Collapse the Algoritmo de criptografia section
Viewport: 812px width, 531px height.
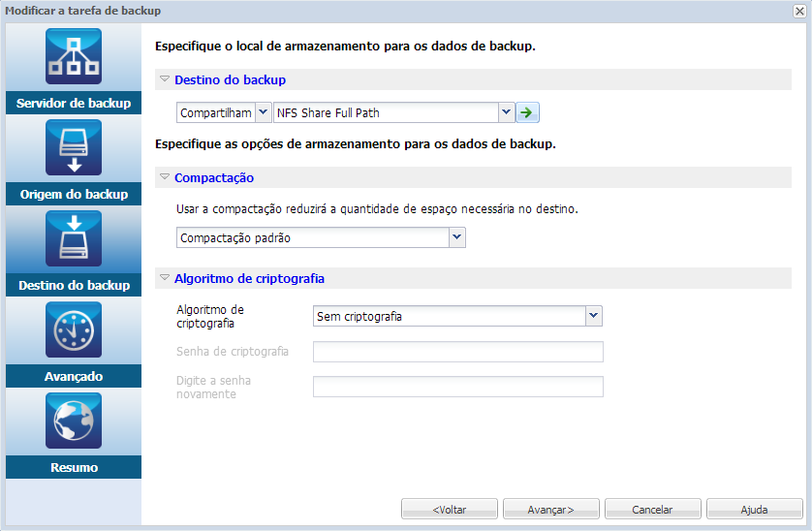click(165, 278)
